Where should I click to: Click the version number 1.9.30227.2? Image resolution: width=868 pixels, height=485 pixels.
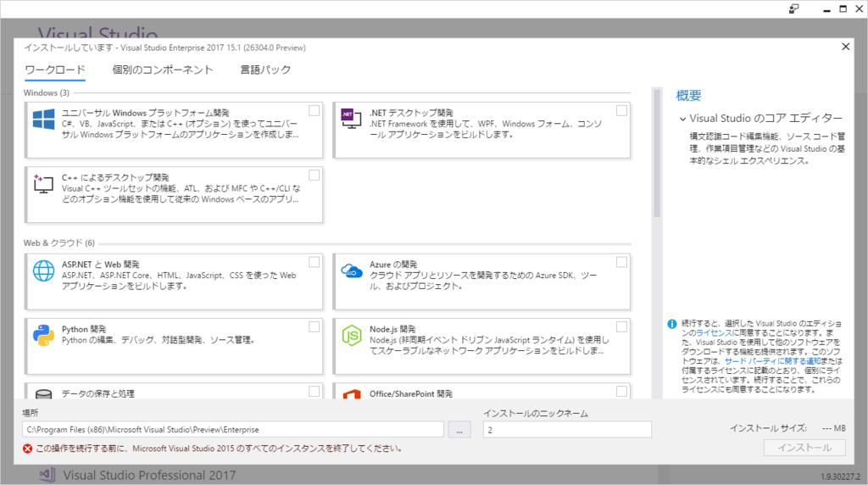840,477
